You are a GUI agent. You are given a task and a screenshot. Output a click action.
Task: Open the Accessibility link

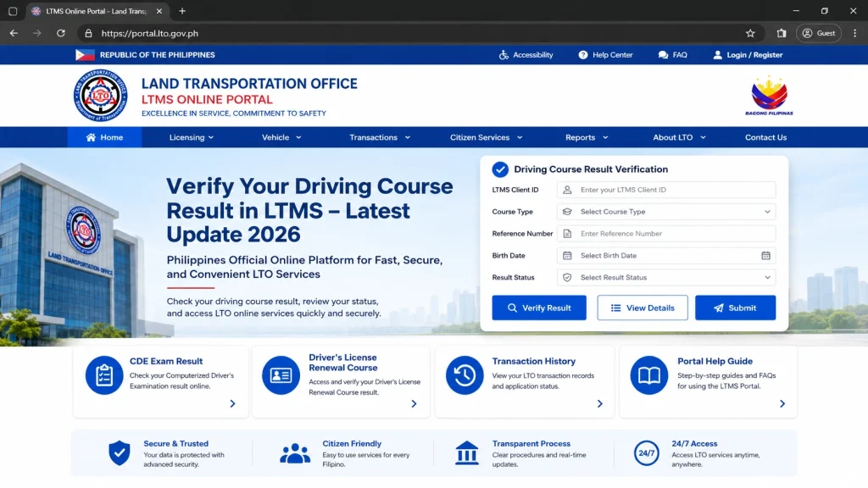(x=526, y=55)
